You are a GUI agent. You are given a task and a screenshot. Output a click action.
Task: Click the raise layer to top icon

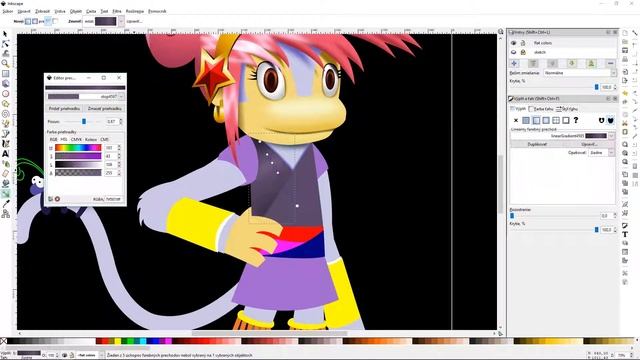coord(533,63)
